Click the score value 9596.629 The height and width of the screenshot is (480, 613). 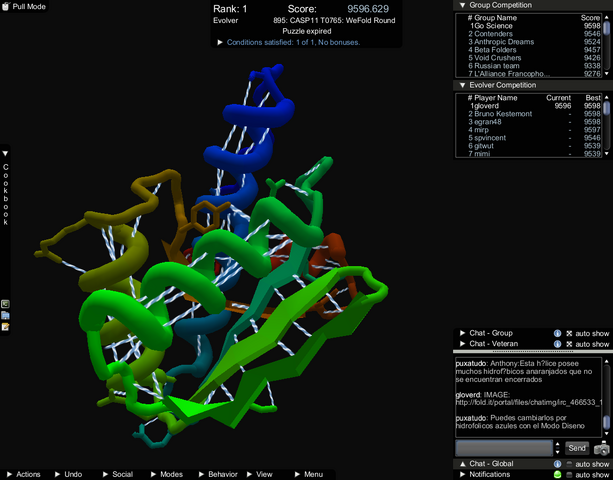(x=368, y=9)
